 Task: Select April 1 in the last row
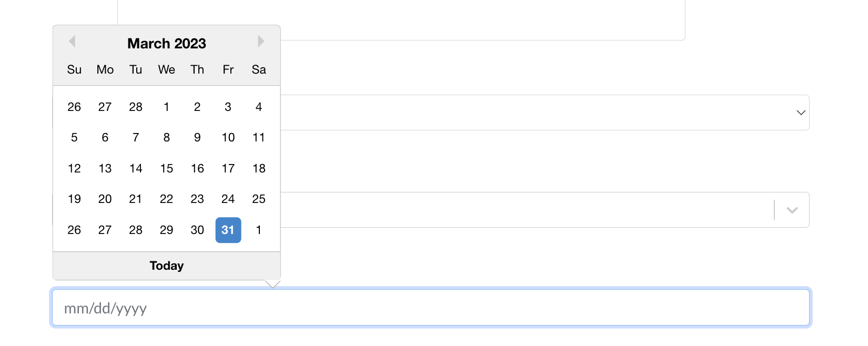click(259, 230)
